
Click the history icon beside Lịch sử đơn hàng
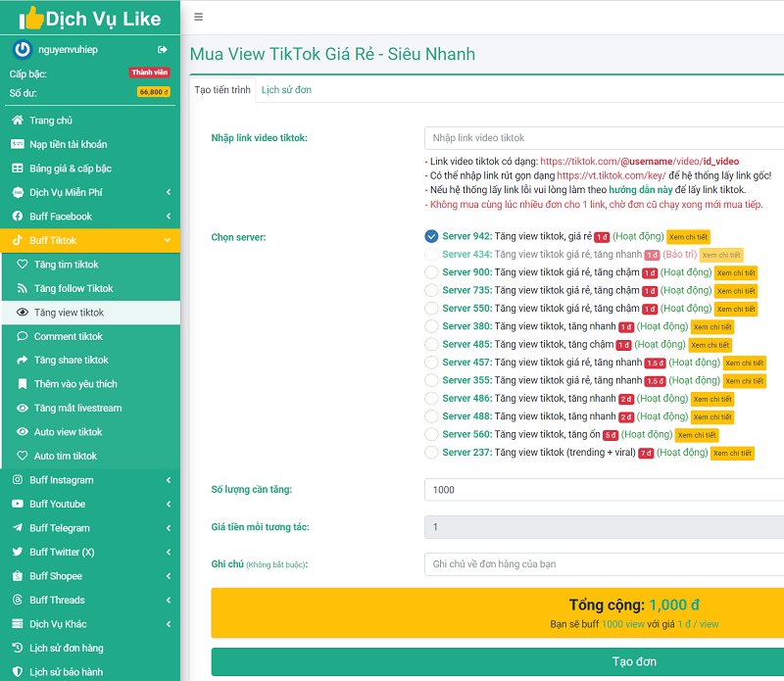coord(18,648)
